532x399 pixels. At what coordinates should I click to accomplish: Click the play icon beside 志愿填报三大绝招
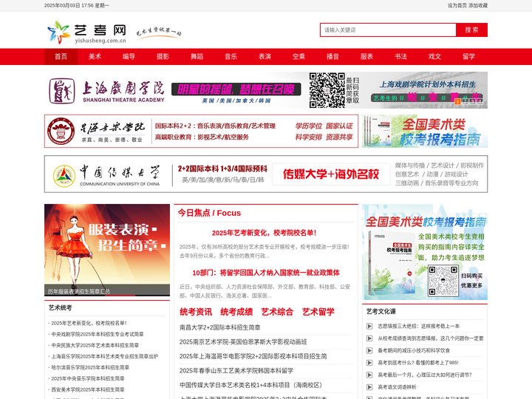pos(369,326)
